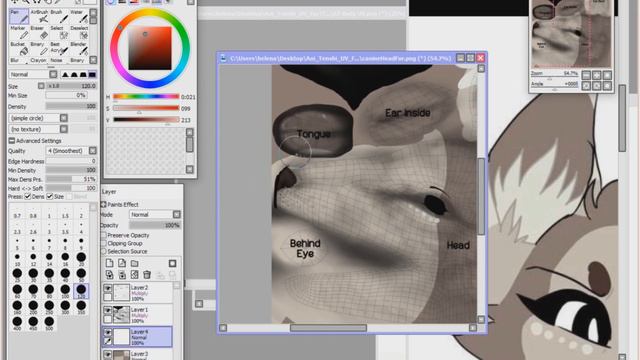Open the no texture brush dropdown
Screen dimensions: 640x360
38,129
